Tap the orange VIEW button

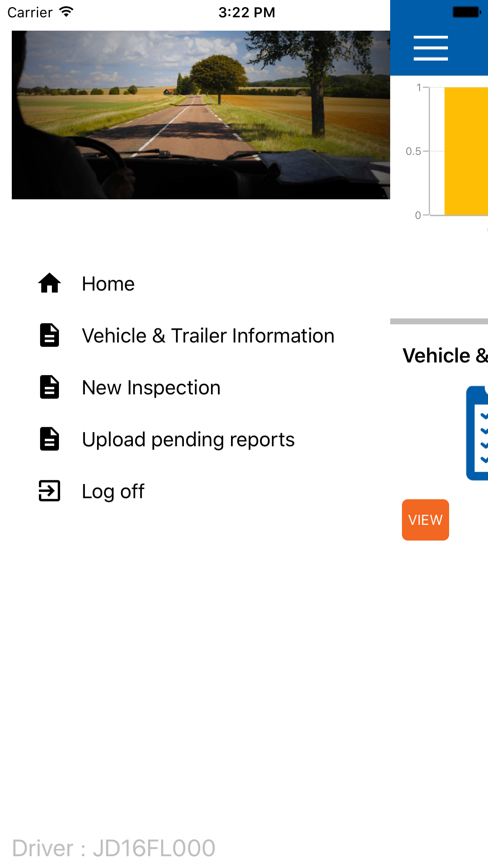pos(426,520)
